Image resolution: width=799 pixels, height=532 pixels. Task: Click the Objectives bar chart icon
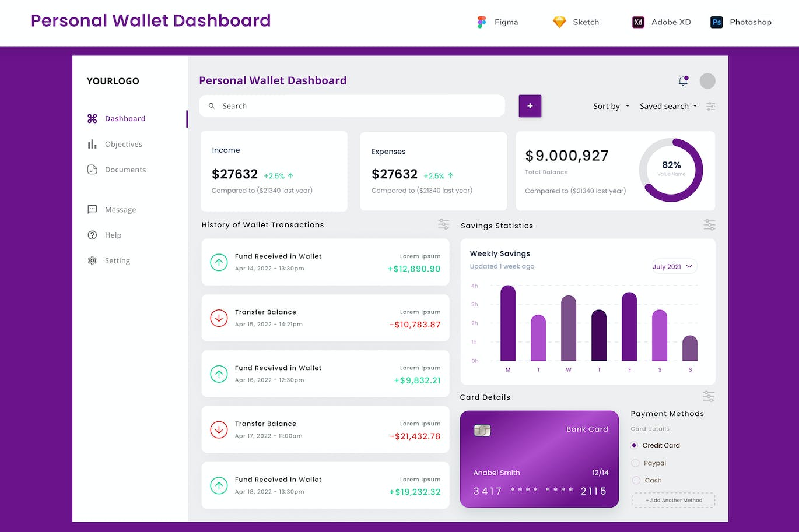92,144
